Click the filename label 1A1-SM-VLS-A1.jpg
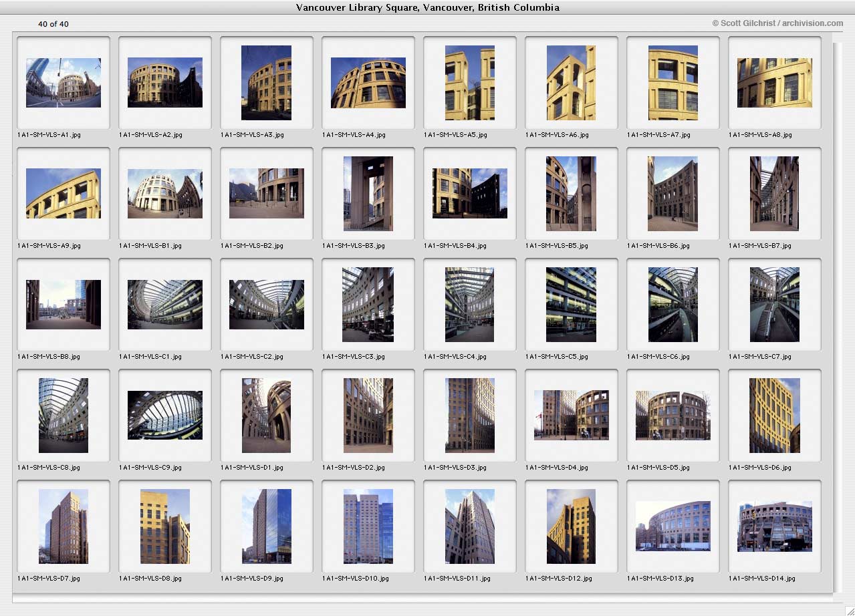This screenshot has height=616, width=855. point(49,135)
